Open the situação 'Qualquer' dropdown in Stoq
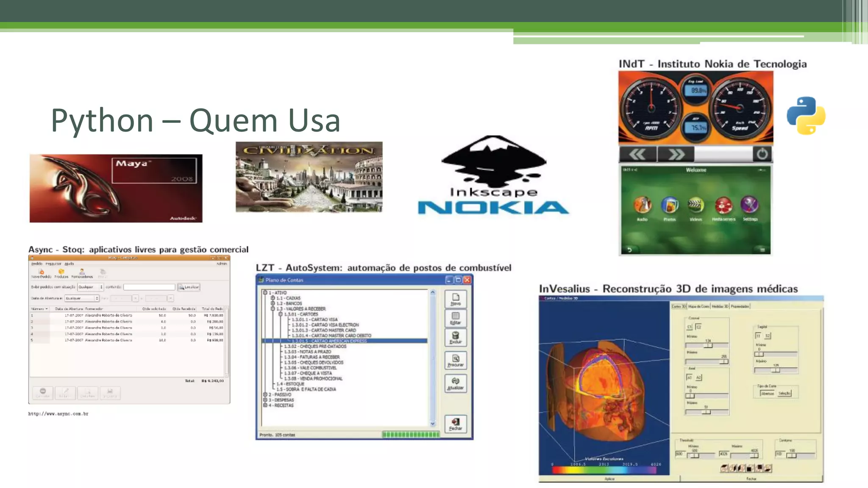This screenshot has width=868, height=488. coord(90,287)
